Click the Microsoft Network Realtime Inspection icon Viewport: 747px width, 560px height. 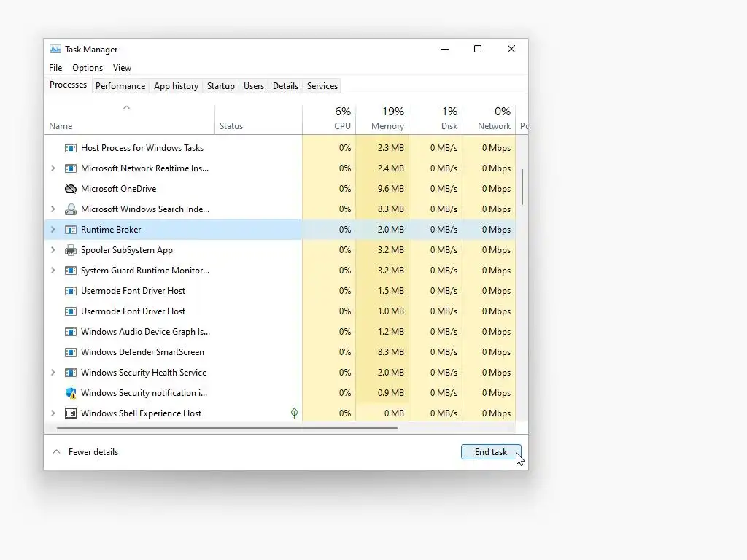71,168
